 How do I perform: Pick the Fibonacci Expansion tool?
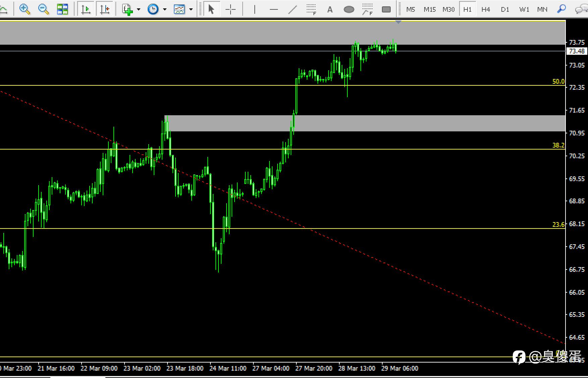pos(367,9)
